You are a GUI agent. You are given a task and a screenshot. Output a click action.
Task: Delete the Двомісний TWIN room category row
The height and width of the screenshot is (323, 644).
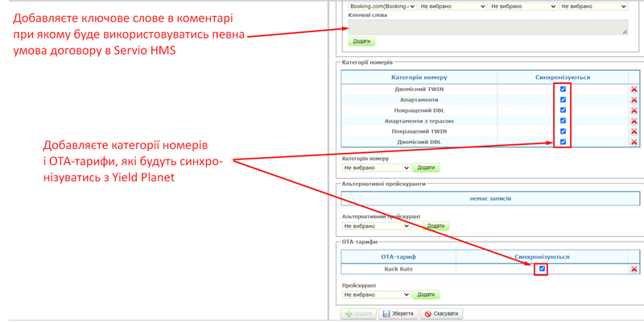pyautogui.click(x=634, y=89)
